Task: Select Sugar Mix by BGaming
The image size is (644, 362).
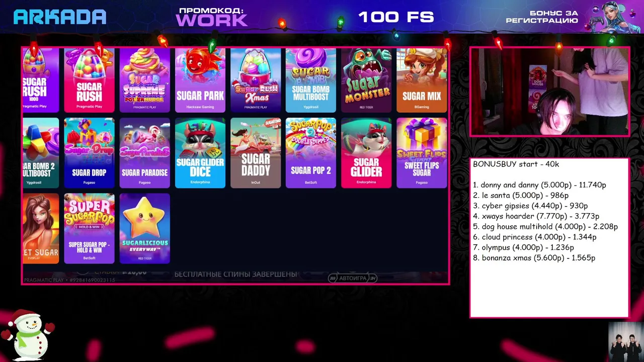Action: coord(421,80)
